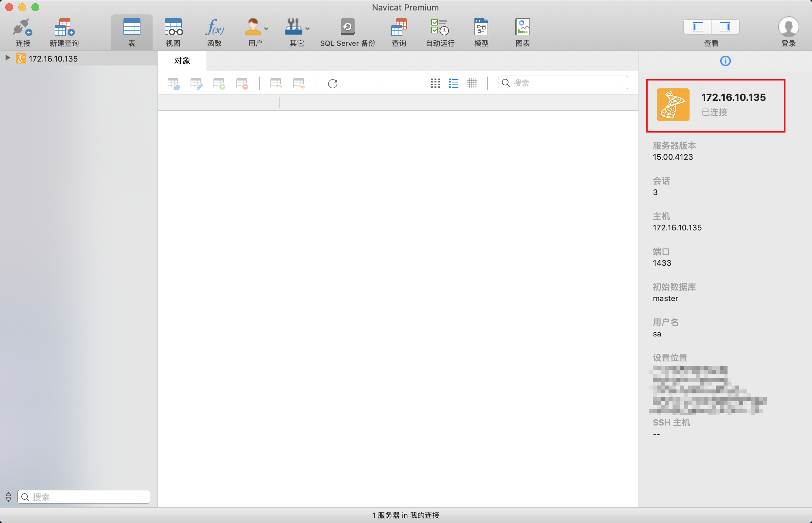Open the 用户 dropdown arrow
Viewport: 812px width, 523px height.
266,29
